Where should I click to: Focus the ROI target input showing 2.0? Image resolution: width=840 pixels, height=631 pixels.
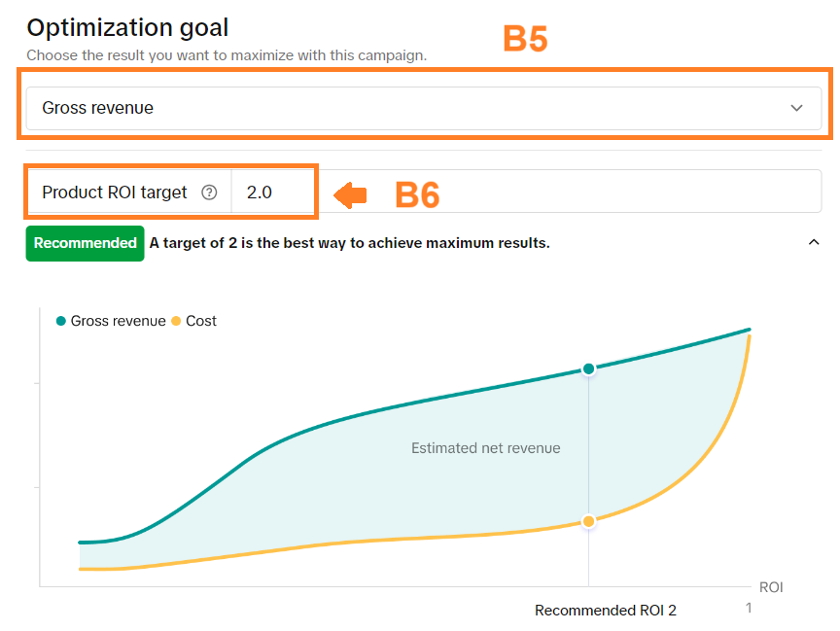[272, 193]
